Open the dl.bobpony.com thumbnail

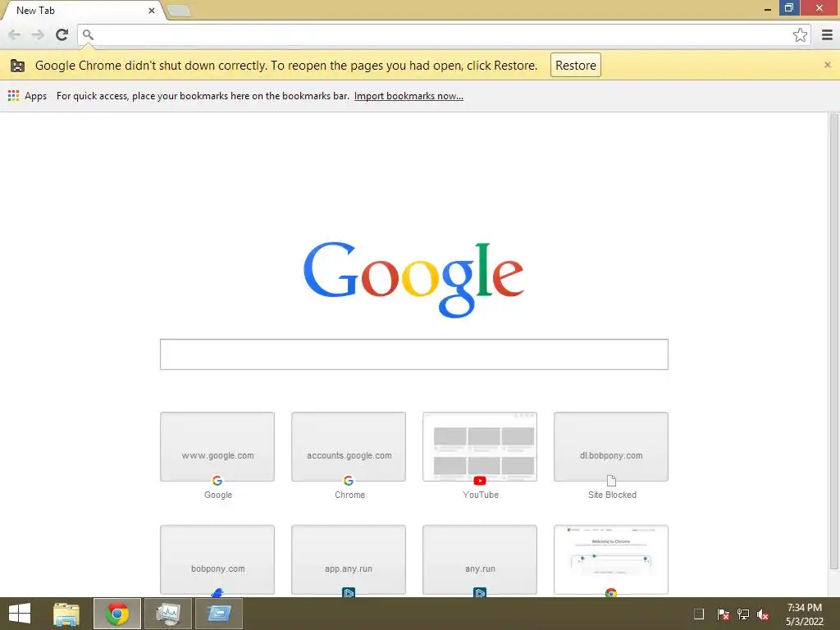click(x=611, y=447)
